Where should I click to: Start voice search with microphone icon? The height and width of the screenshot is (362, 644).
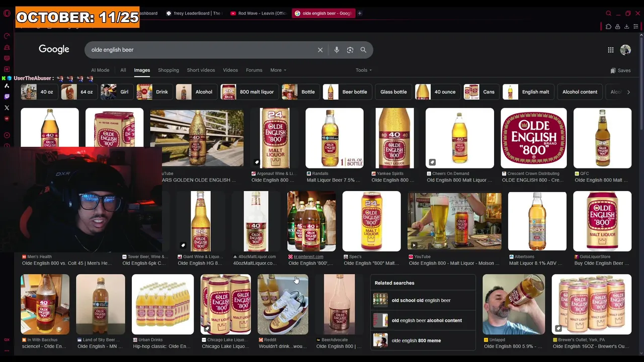pos(337,50)
